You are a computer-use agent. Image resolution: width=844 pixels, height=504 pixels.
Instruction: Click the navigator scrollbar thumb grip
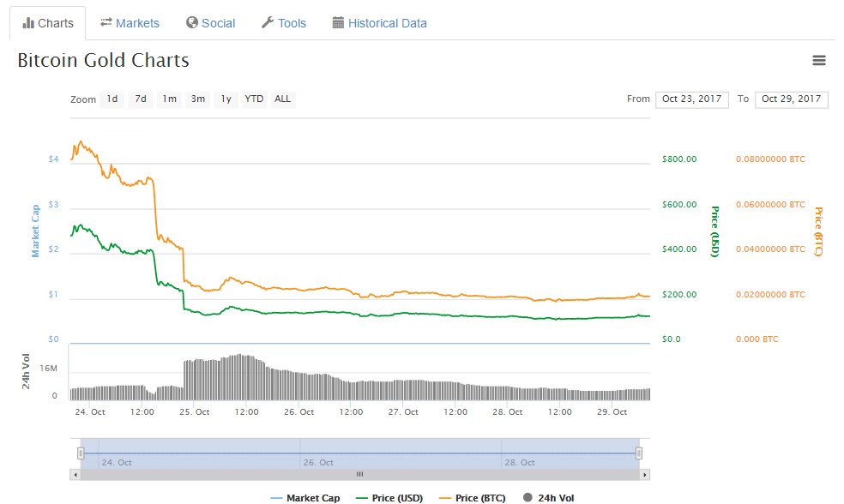tap(359, 474)
